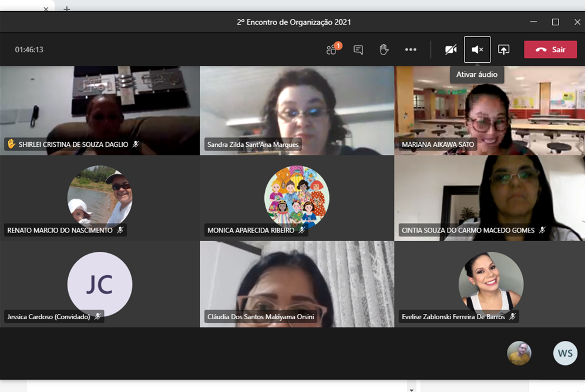Click RENATO MARCIO DO NASCIMENTO name label
585x392 pixels.
[x=60, y=230]
